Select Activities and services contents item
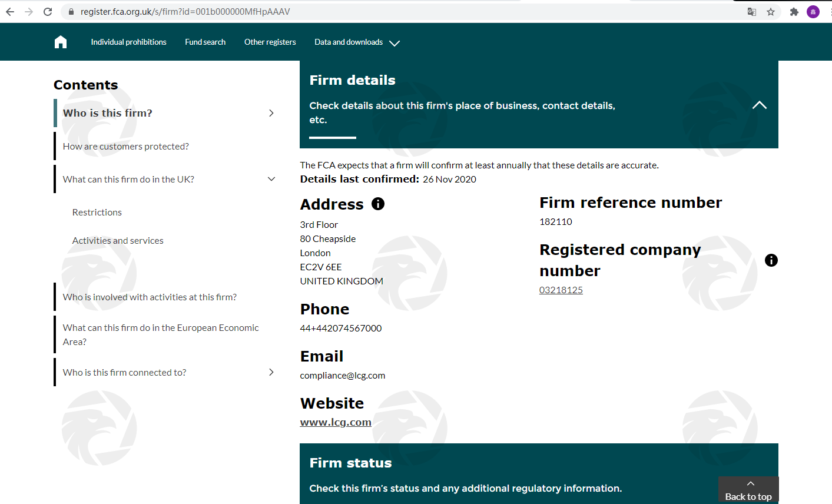 118,240
